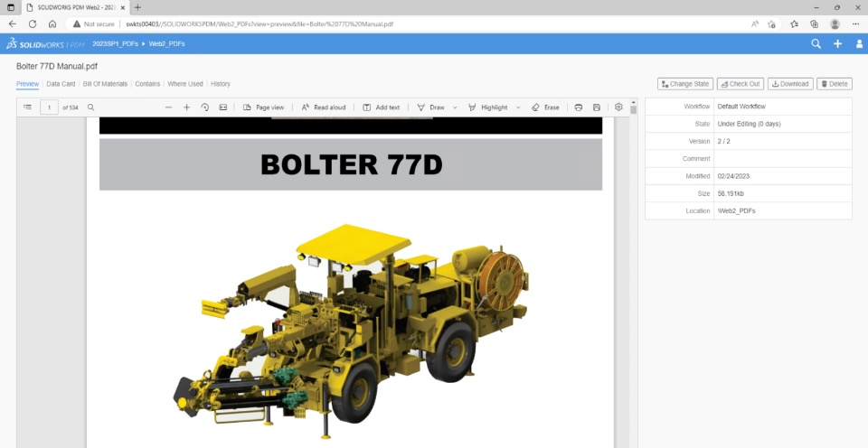Click the blue bar plus icon
This screenshot has width=868, height=448.
pos(837,43)
